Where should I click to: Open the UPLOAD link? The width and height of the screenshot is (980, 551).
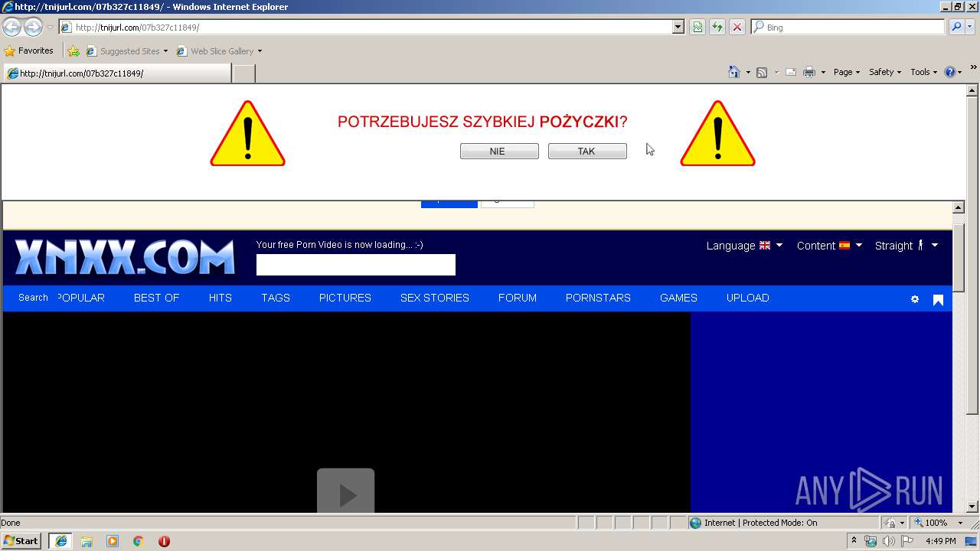click(x=747, y=298)
